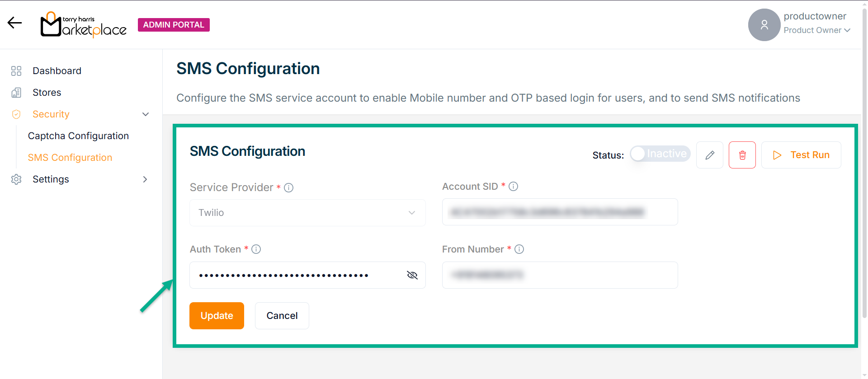
Task: Click the red trash delete icon
Action: point(742,155)
